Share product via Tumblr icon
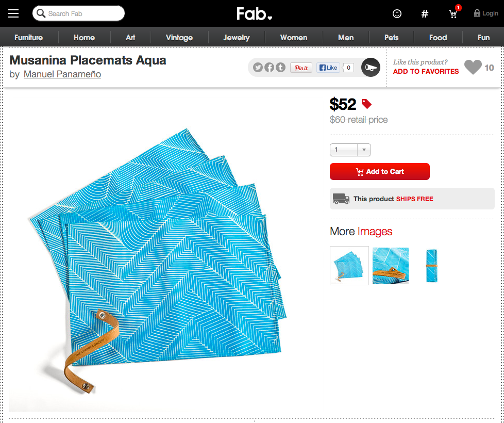The height and width of the screenshot is (423, 504). tap(280, 67)
